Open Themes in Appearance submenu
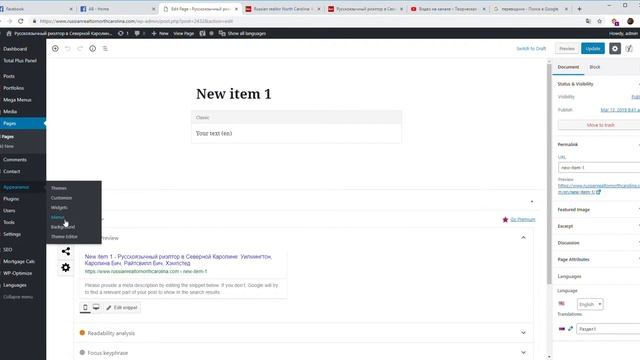The image size is (640, 360). (x=59, y=188)
